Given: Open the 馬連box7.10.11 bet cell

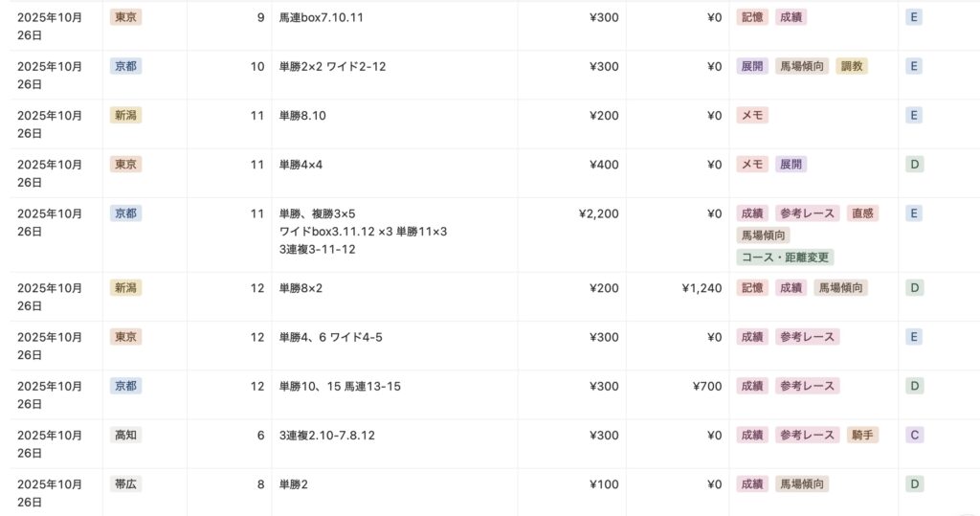Looking at the screenshot, I should click(321, 17).
